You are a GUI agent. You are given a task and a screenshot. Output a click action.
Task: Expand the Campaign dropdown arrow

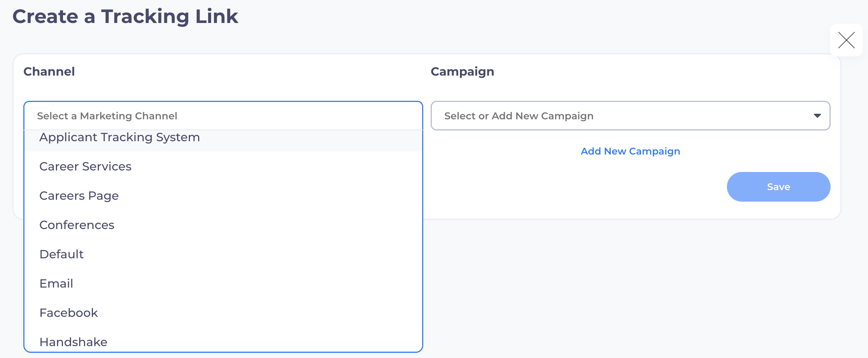(x=817, y=116)
